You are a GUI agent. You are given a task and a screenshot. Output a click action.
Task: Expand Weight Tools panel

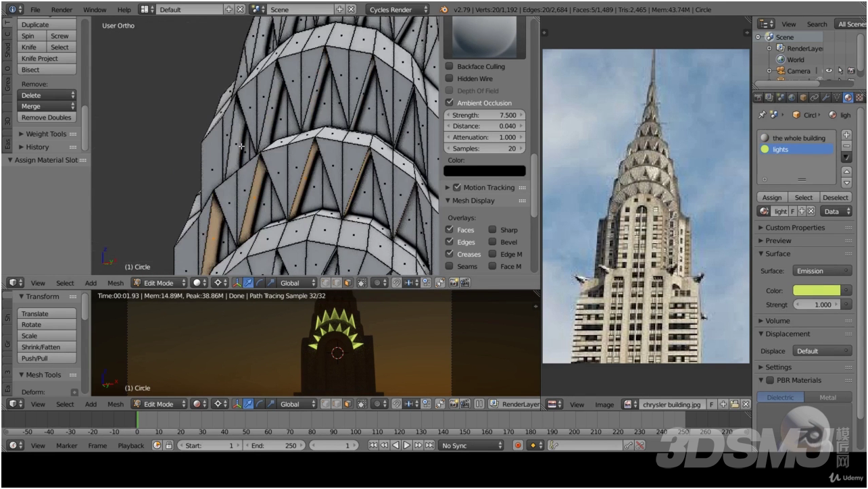tap(47, 134)
